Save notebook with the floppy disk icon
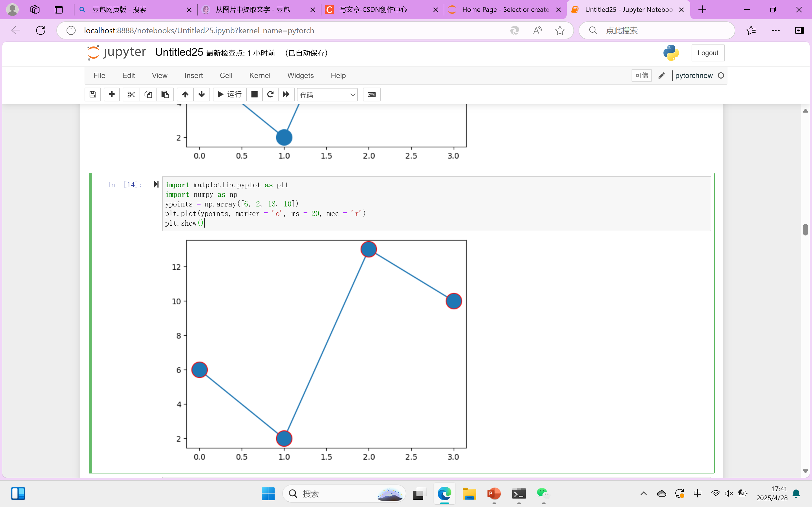 pyautogui.click(x=92, y=95)
